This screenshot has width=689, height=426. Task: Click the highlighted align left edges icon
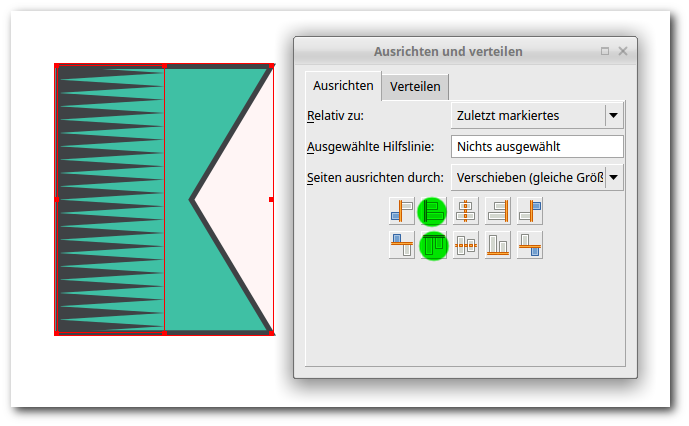tap(433, 211)
